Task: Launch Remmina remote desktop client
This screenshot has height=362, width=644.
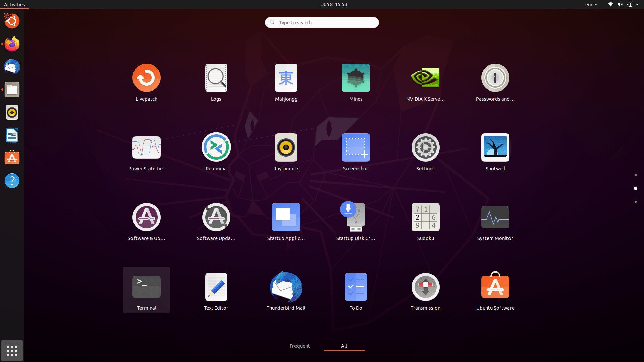Action: (x=216, y=153)
